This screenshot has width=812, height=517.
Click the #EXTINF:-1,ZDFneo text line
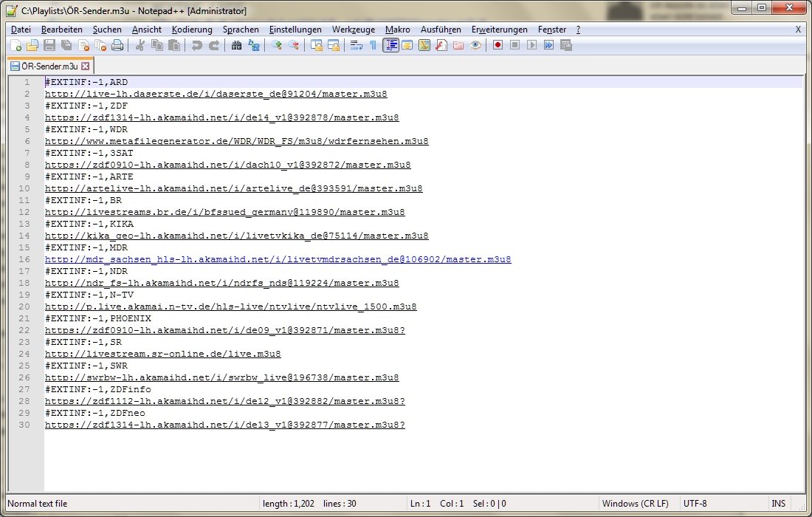94,413
